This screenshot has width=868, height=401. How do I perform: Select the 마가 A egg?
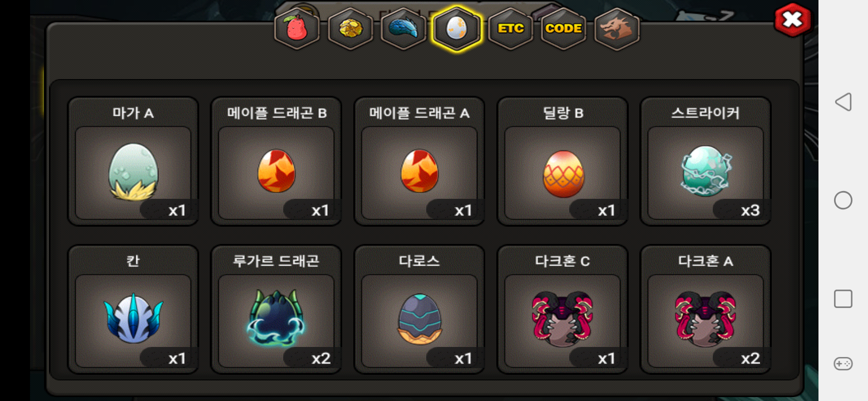(x=133, y=162)
